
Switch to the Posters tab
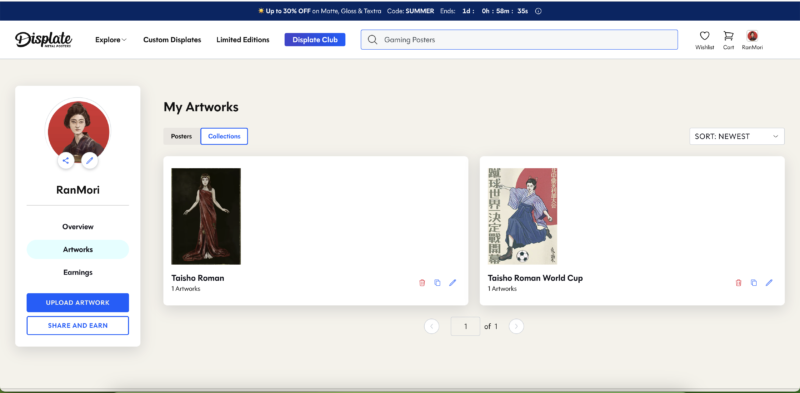(x=181, y=136)
